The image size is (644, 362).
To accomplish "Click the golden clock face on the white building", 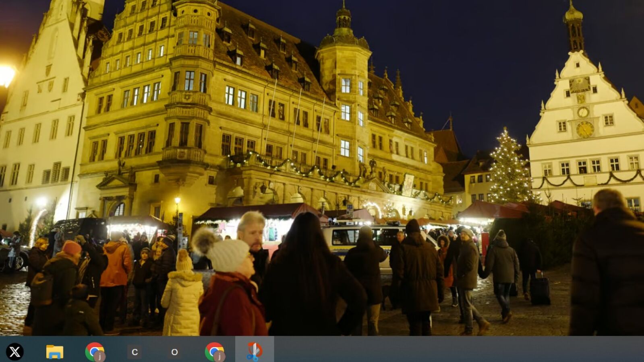I will pos(585,130).
